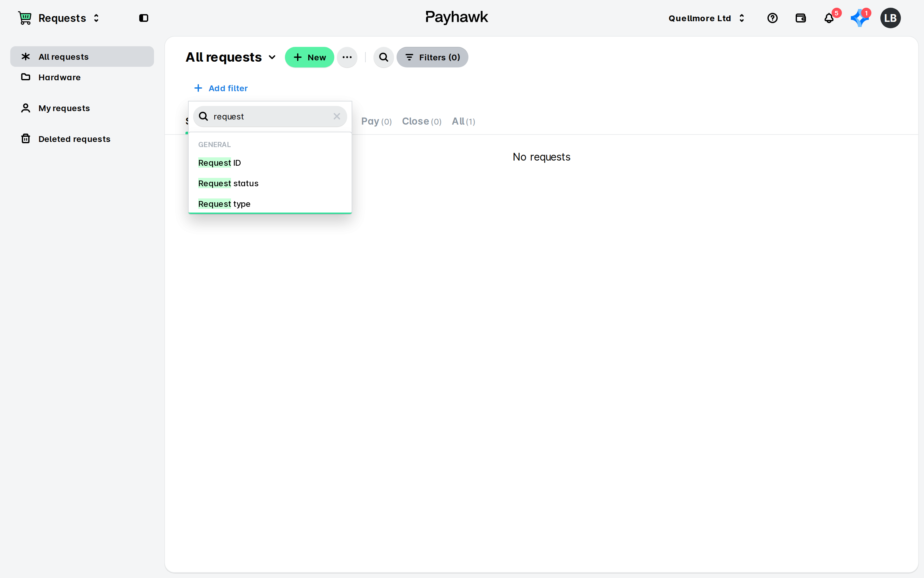Choose the Request status filter option
This screenshot has width=924, height=578.
point(270,183)
